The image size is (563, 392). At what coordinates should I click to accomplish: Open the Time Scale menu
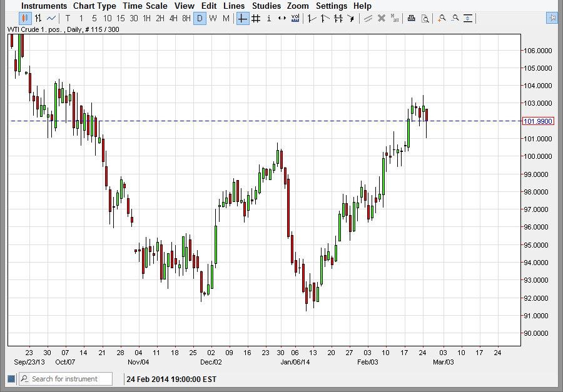pos(145,6)
